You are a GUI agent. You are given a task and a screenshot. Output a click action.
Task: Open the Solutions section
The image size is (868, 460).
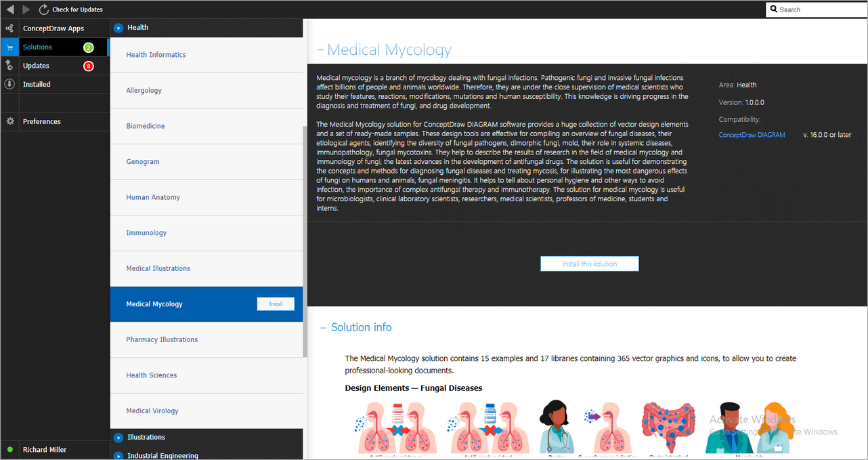click(x=54, y=47)
